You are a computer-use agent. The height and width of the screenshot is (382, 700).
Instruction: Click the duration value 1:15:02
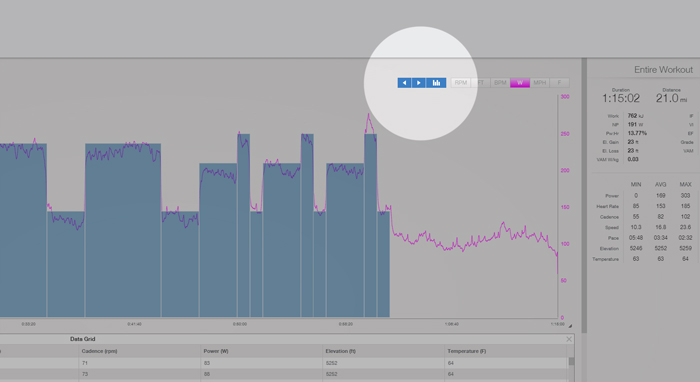tap(621, 98)
